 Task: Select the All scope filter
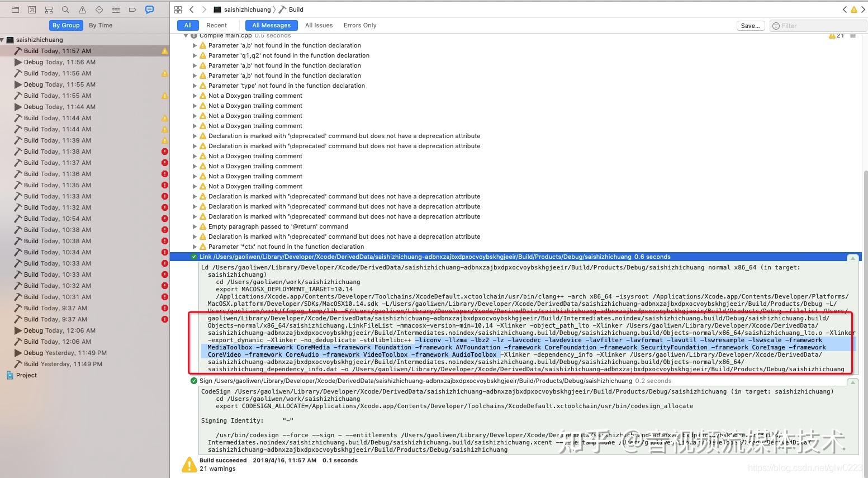[188, 25]
